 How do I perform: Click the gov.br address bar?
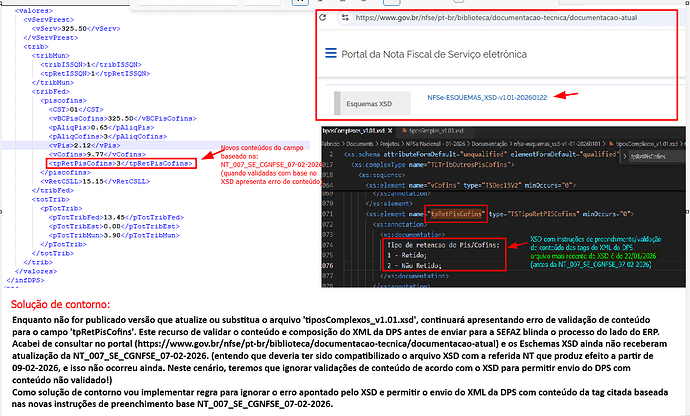pos(480,17)
